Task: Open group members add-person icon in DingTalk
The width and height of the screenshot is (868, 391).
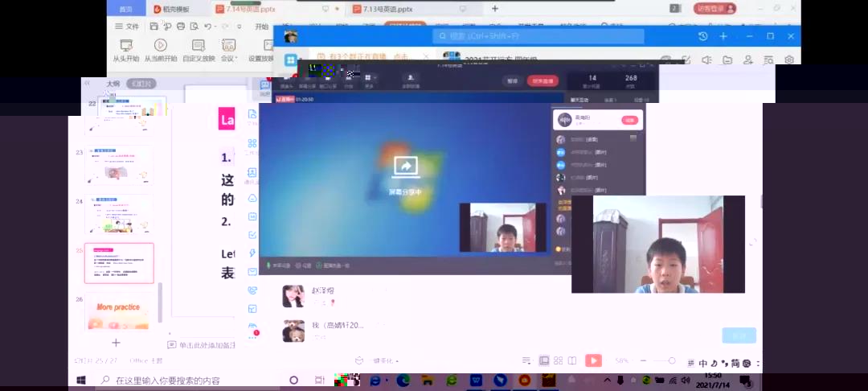Action: [748, 60]
